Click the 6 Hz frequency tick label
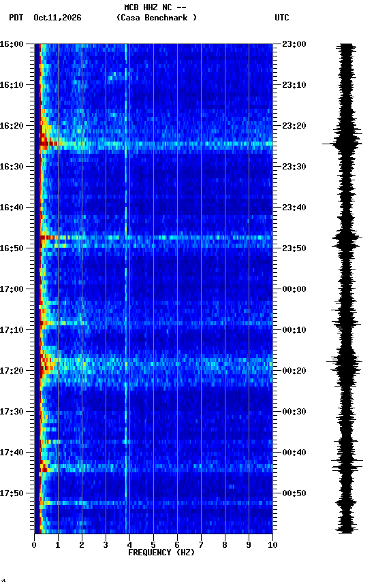376x588 pixels. pyautogui.click(x=177, y=545)
